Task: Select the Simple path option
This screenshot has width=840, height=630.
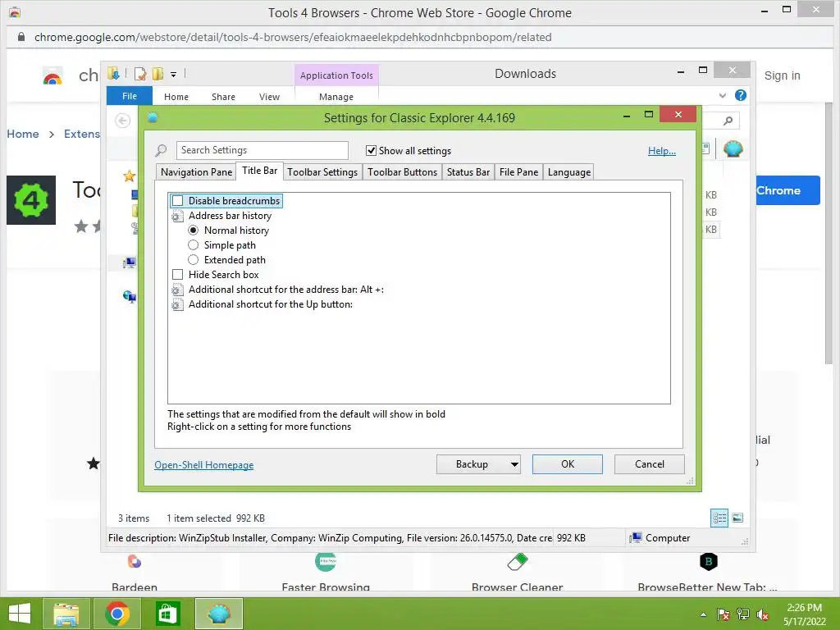Action: [194, 244]
